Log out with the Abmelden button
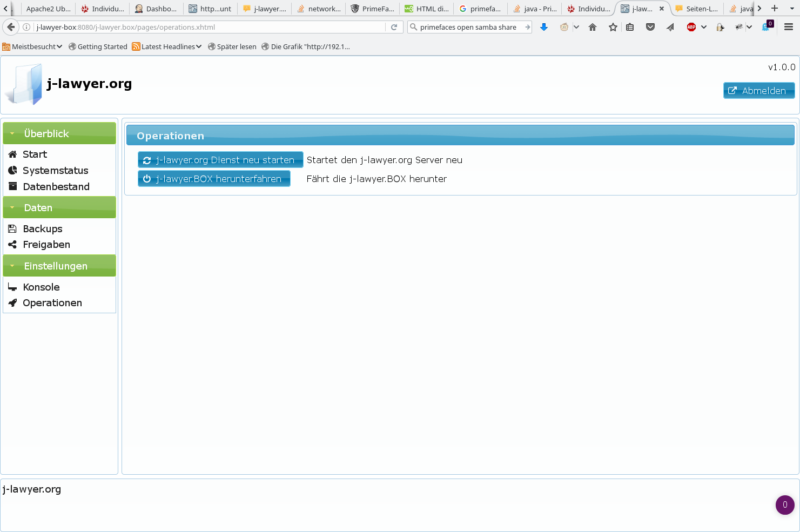 coord(759,91)
